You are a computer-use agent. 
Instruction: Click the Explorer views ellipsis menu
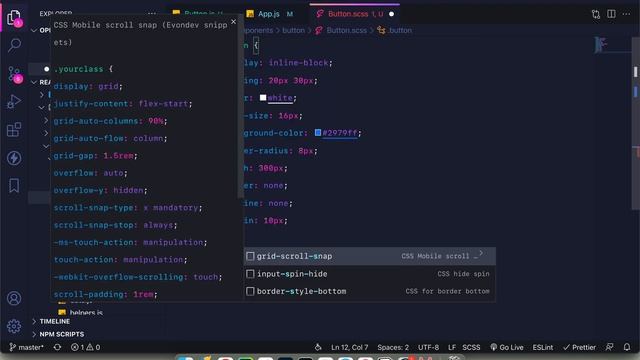151,13
